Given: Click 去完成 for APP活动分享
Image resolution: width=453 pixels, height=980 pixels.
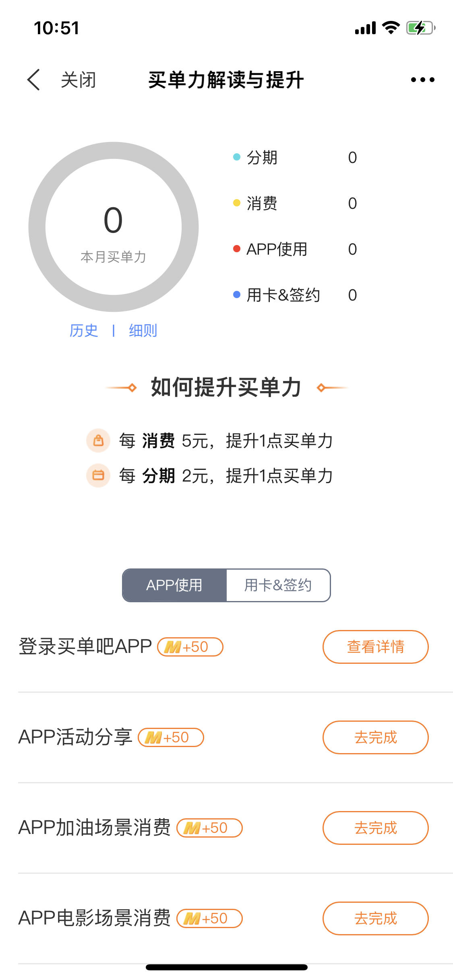Looking at the screenshot, I should (375, 737).
